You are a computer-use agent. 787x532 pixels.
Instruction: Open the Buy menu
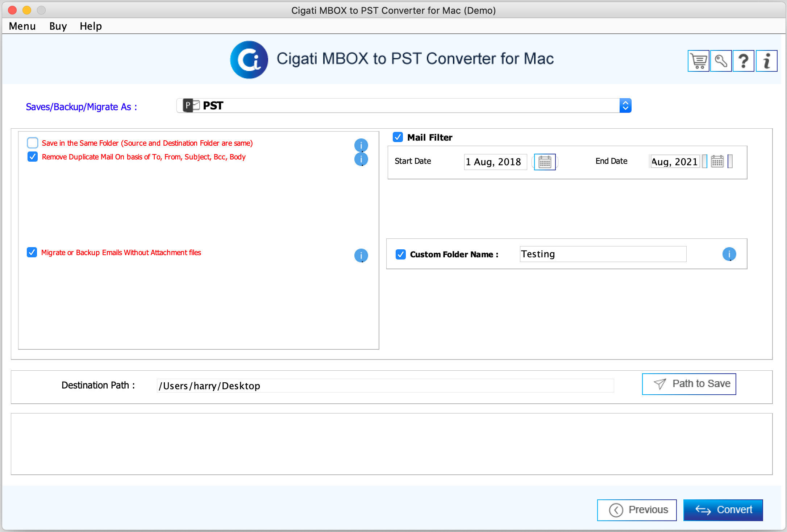pyautogui.click(x=58, y=26)
